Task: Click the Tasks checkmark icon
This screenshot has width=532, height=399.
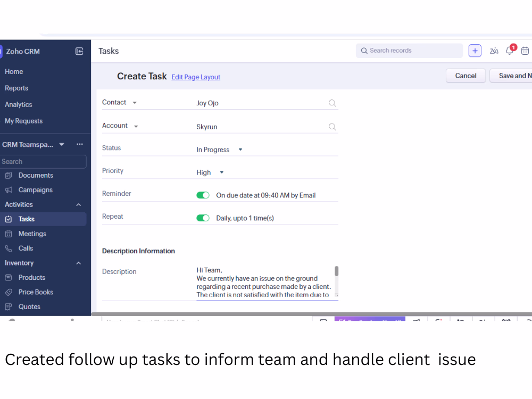Action: pyautogui.click(x=9, y=219)
